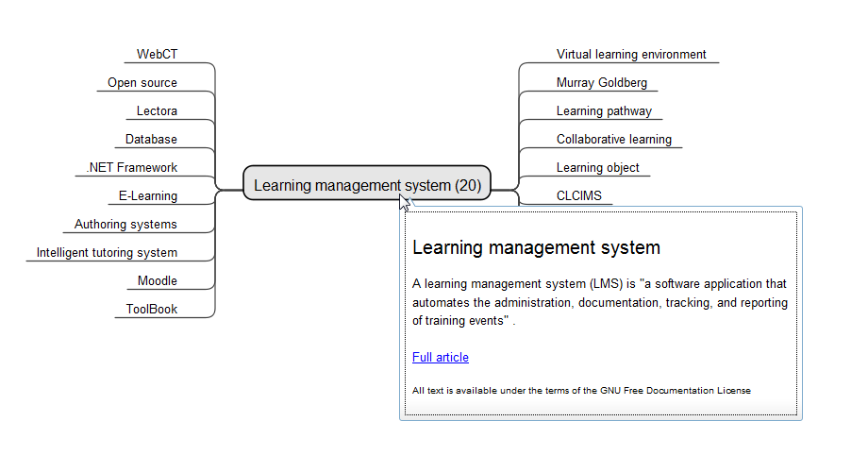Select the central Learning management system (20) node
This screenshot has height=472, width=868.
367,185
